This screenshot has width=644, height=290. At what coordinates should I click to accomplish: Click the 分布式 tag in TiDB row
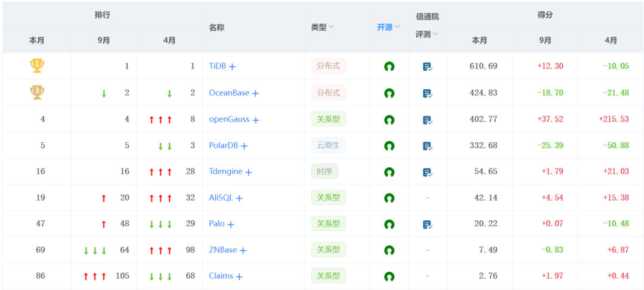pyautogui.click(x=328, y=66)
